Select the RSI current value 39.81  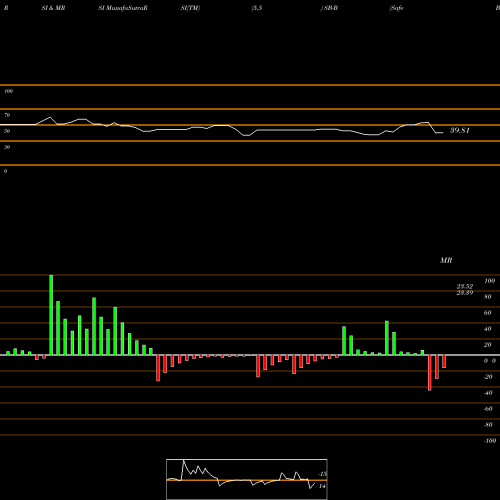460,130
